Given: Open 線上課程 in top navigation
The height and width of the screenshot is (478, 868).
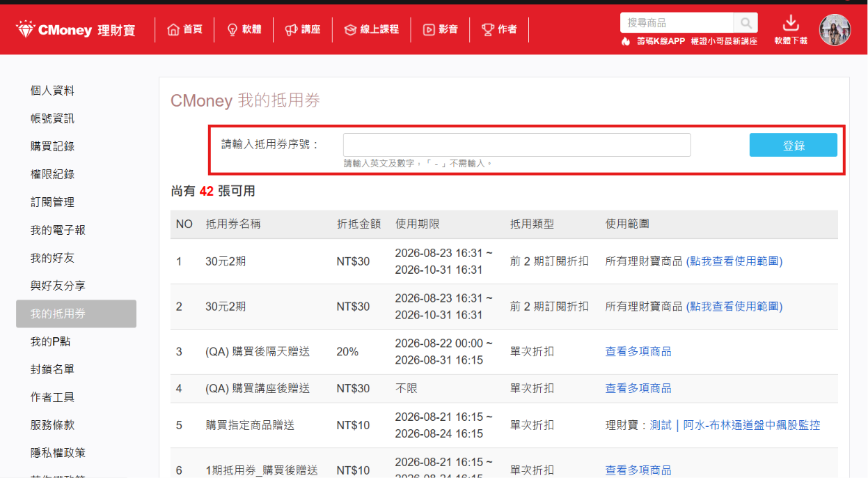Looking at the screenshot, I should (x=372, y=29).
